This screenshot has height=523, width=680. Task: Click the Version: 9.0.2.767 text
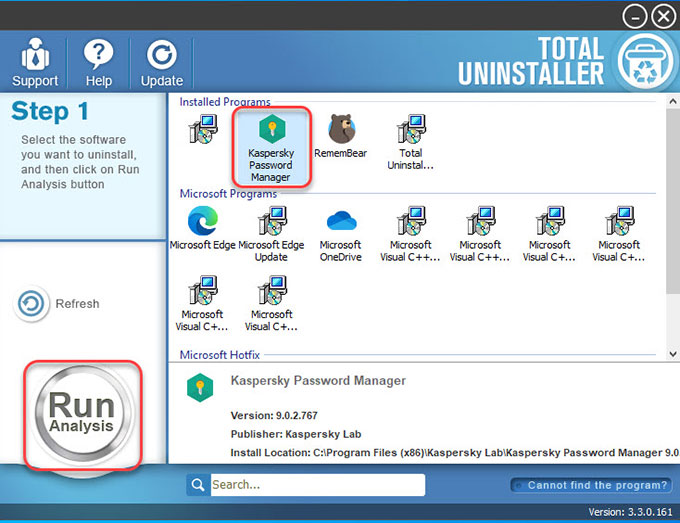tap(274, 415)
